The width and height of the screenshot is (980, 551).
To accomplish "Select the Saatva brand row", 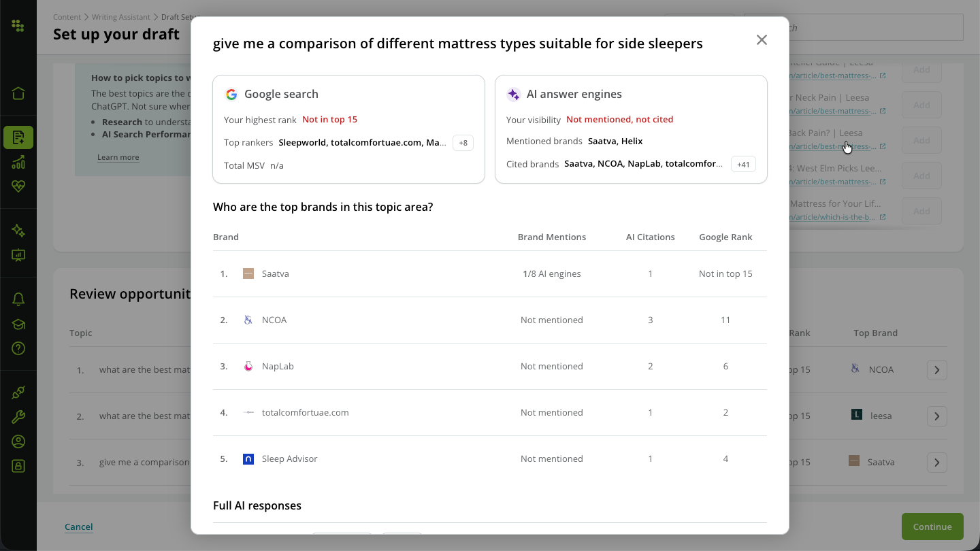I will 490,274.
